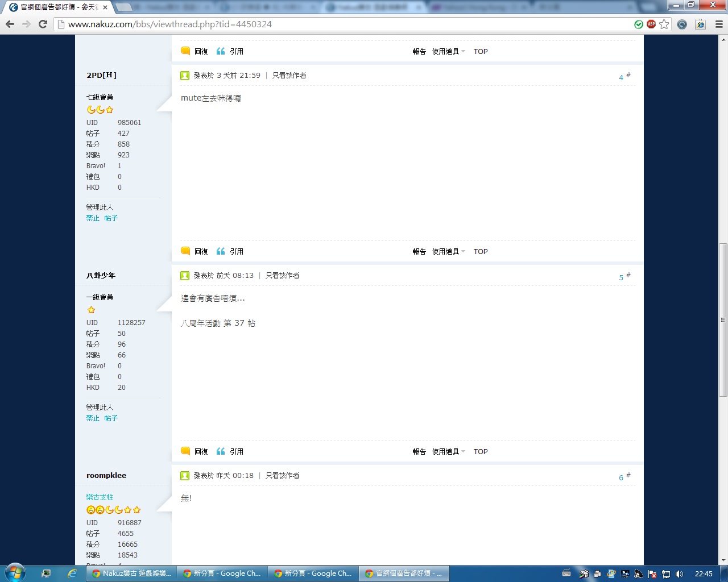Open Internet Explorer from the taskbar

click(72, 573)
